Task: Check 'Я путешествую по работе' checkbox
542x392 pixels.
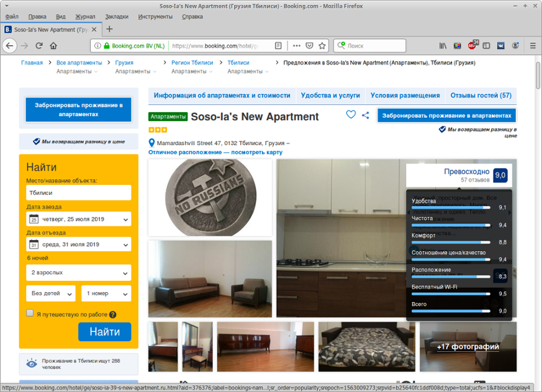Action: (x=30, y=313)
